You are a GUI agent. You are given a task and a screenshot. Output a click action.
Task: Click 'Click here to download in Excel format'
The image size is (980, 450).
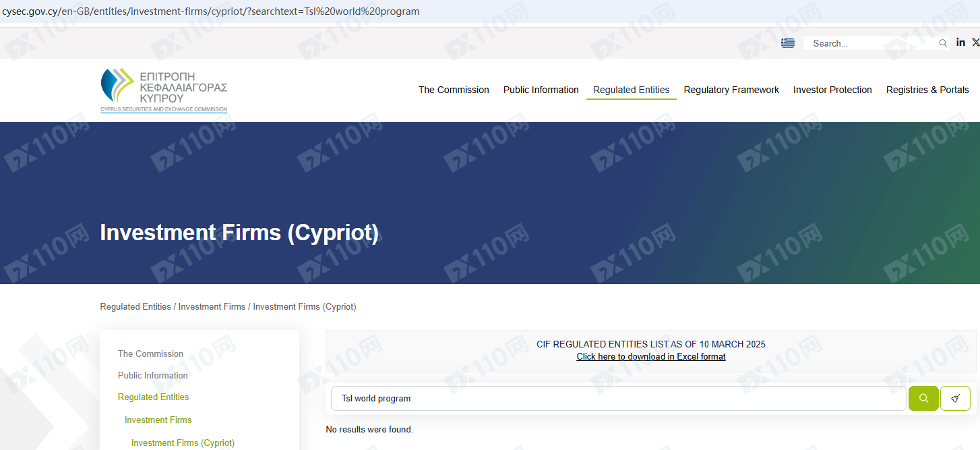650,356
